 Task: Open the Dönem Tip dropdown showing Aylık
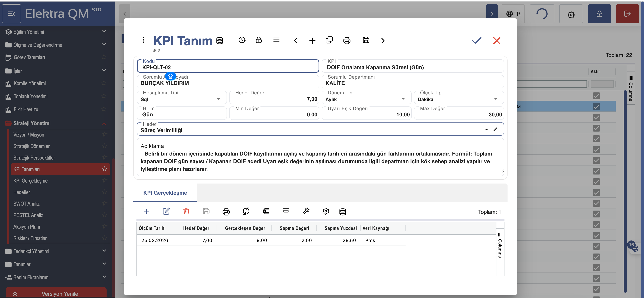[x=403, y=99]
